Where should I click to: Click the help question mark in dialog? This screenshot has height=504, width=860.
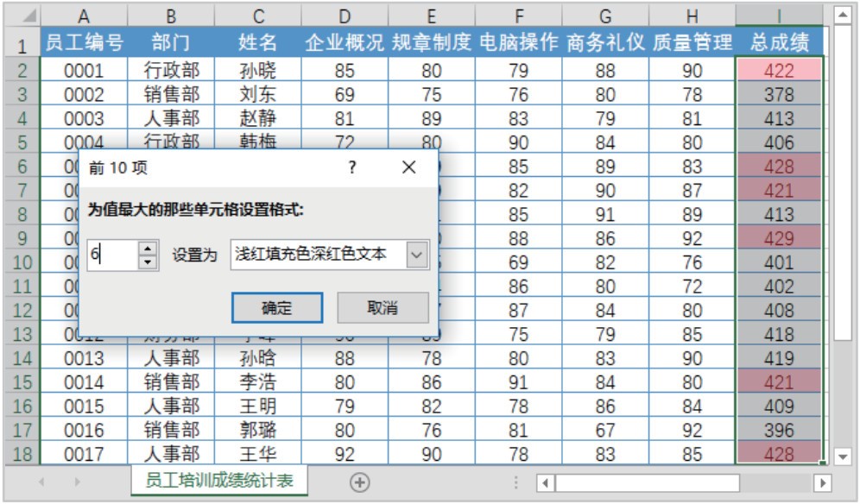tap(352, 167)
